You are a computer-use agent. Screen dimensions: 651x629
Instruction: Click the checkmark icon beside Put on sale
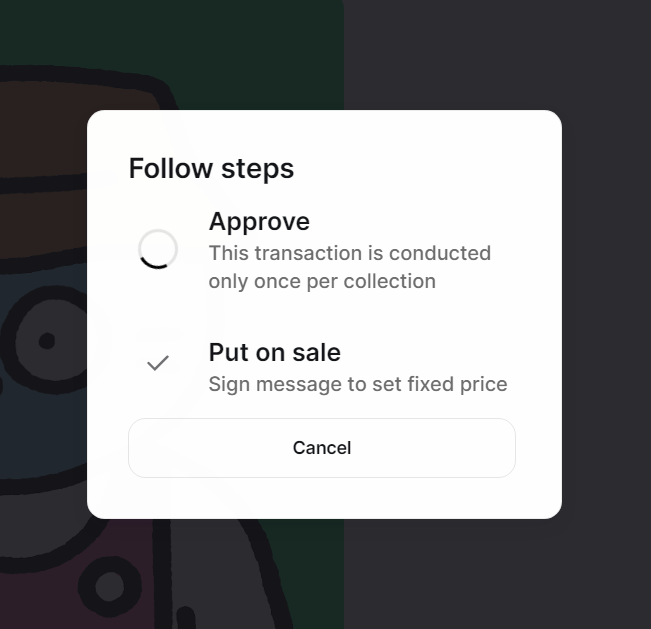158,363
